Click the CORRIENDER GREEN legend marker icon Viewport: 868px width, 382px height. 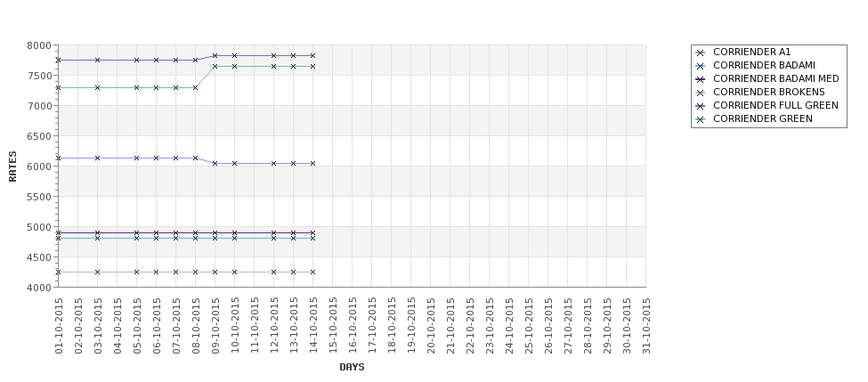[701, 119]
